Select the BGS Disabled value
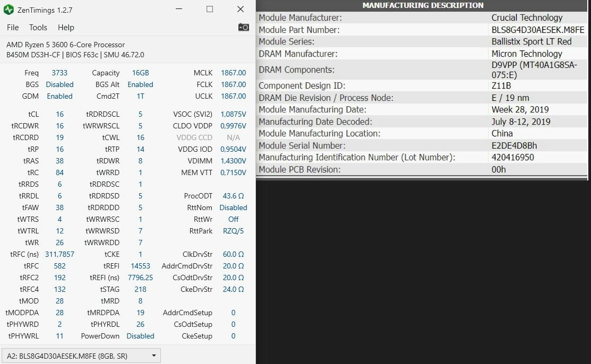 pos(59,84)
